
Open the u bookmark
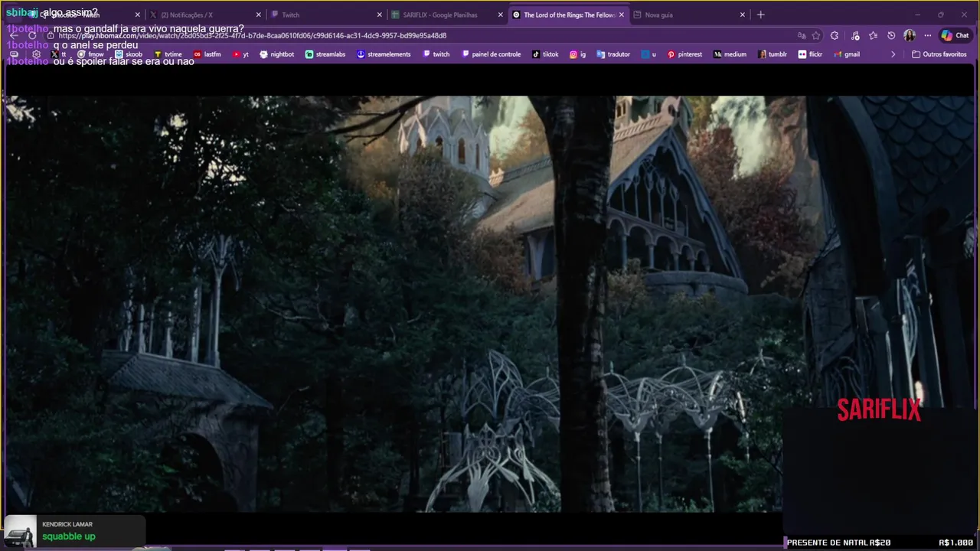(648, 54)
